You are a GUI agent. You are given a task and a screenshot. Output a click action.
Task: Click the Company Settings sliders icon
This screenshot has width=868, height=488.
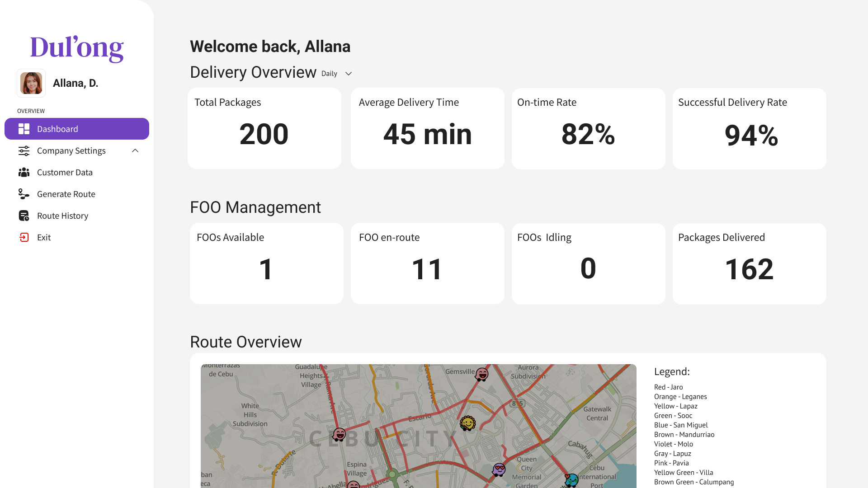click(x=24, y=151)
